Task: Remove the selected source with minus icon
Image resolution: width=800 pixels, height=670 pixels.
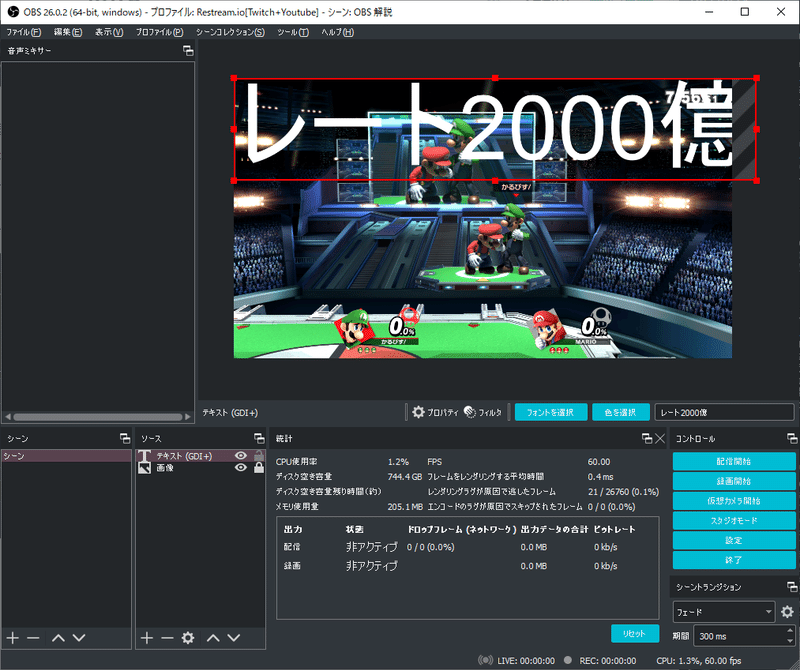Action: pos(167,638)
